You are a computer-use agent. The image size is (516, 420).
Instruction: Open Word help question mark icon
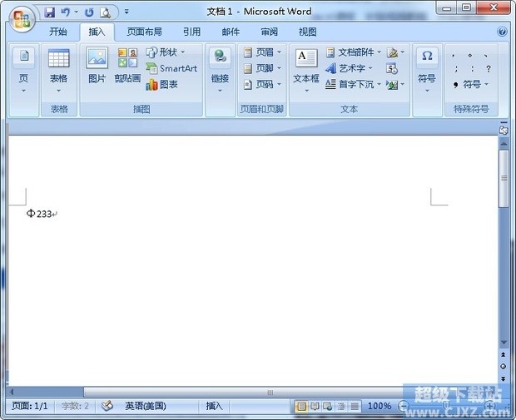(503, 32)
